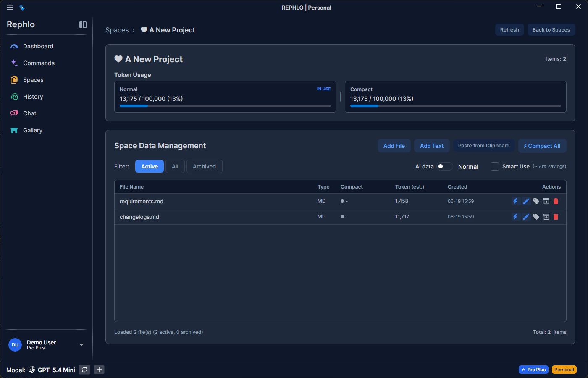
Task: Tag changelogs.md with tag icon
Action: (536, 217)
